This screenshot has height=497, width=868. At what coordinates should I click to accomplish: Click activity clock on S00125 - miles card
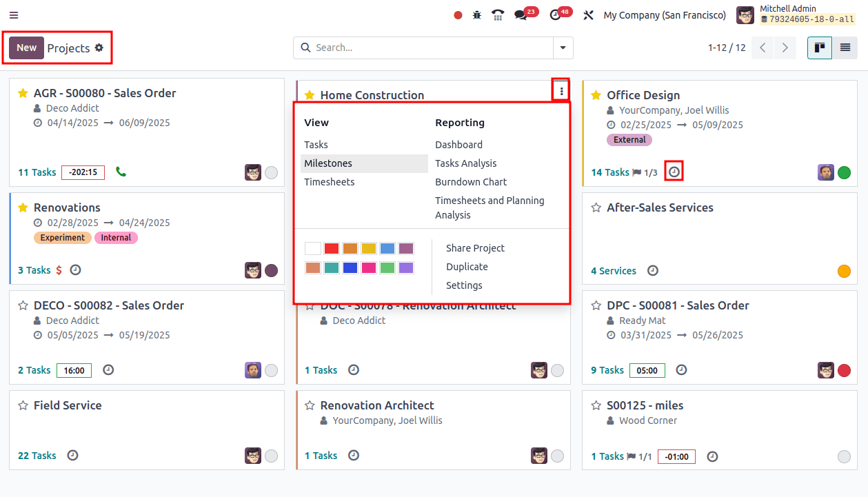pos(713,456)
